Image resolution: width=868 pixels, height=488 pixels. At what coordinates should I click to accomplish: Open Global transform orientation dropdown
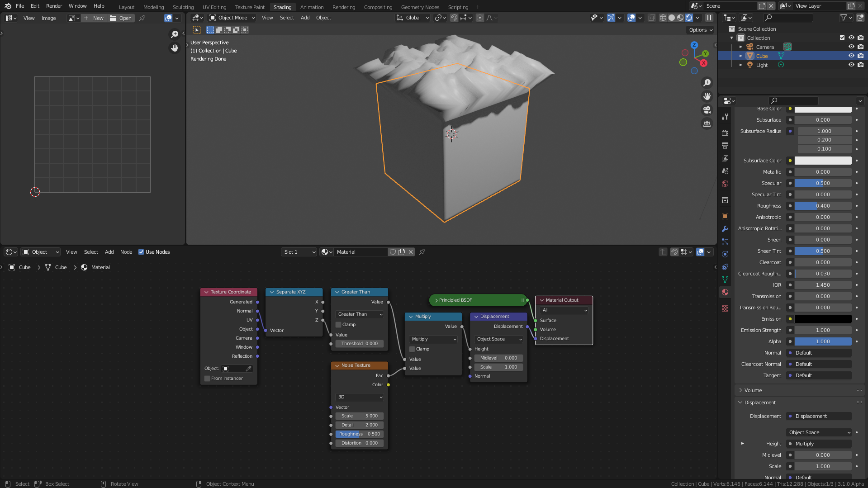(x=413, y=18)
